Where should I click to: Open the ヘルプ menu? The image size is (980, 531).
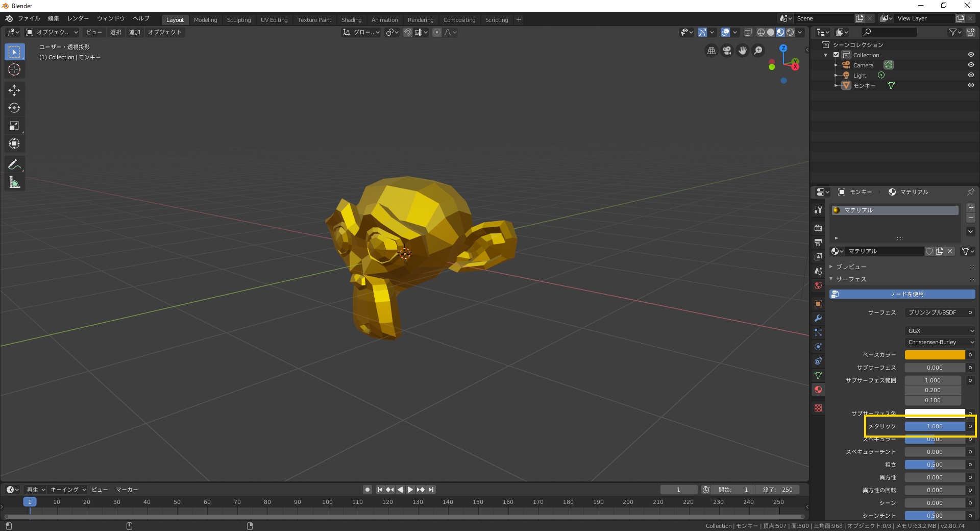[x=141, y=18]
